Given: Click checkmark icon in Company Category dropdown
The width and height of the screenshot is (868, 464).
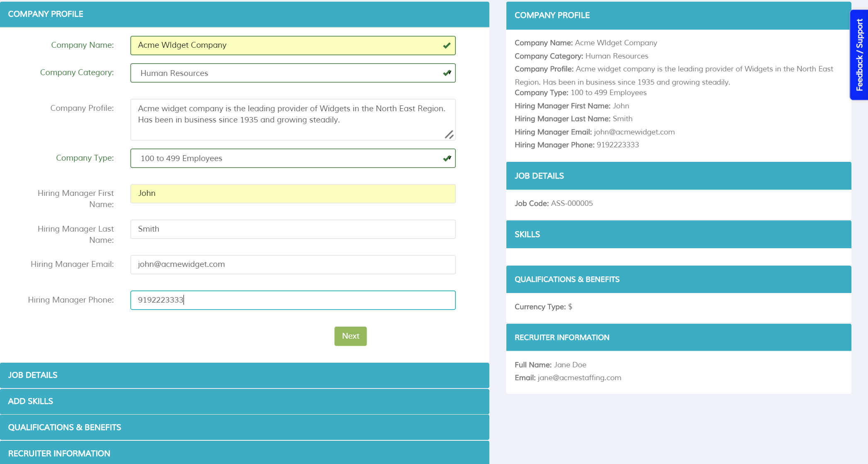Looking at the screenshot, I should (447, 73).
